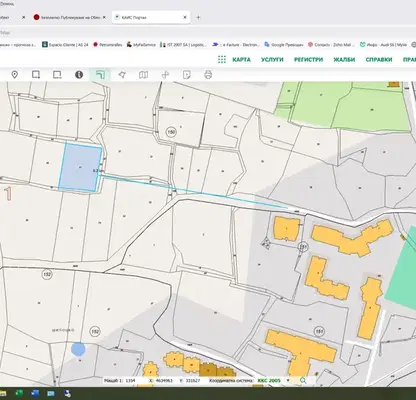This screenshot has width=416, height=400.
Task: Open the РЕГИСТРИ menu item
Action: [x=308, y=60]
